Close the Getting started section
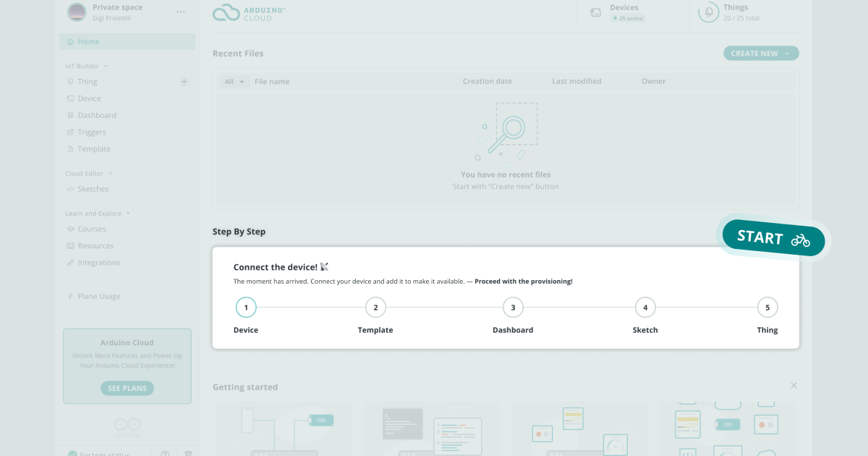 pos(793,386)
